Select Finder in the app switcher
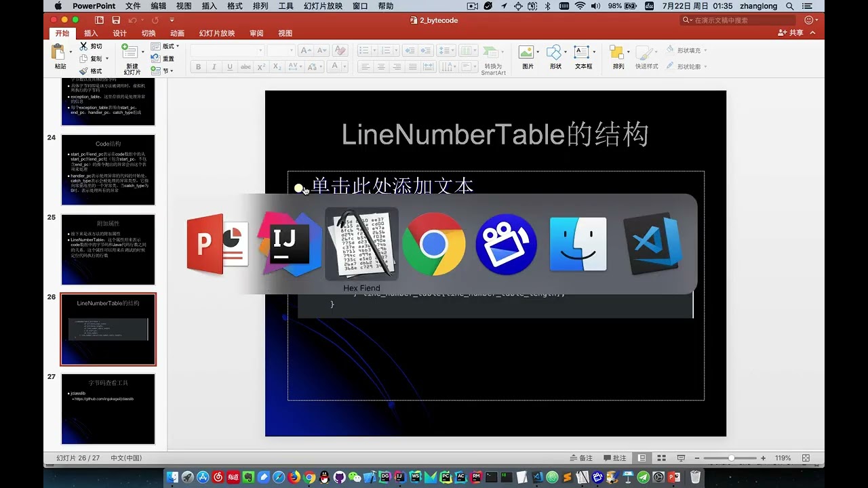Screen dimensions: 868x488 click(x=578, y=244)
